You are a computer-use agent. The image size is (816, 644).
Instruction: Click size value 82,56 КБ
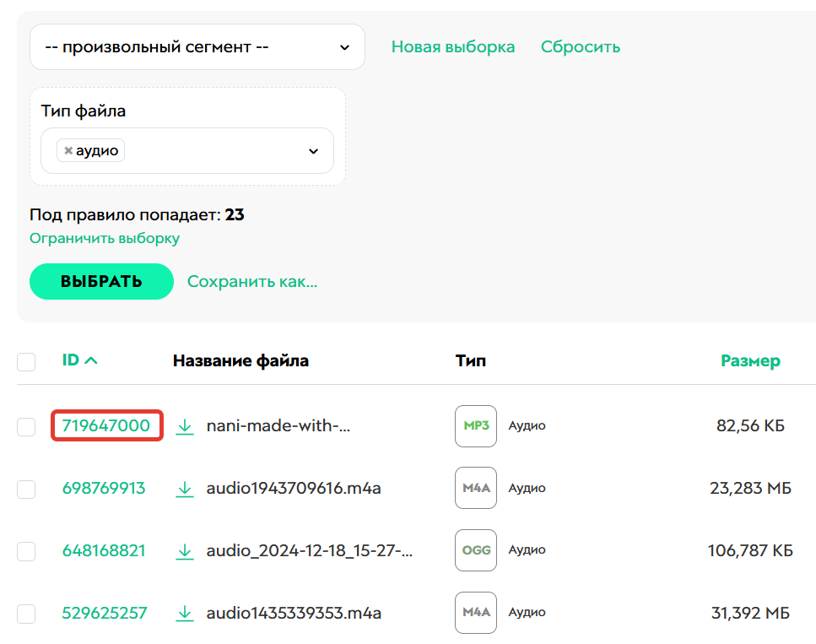click(x=750, y=425)
